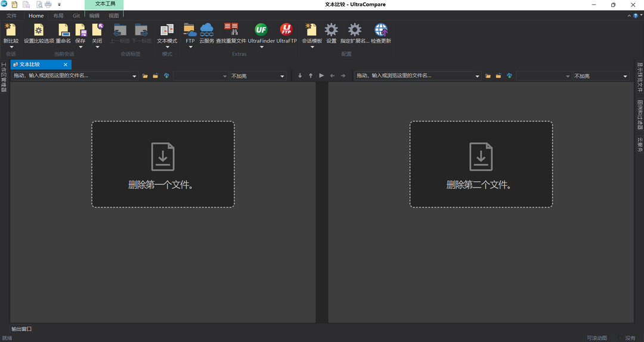Open the 输出窗口 output window panel
The width and height of the screenshot is (644, 342).
pos(21,329)
